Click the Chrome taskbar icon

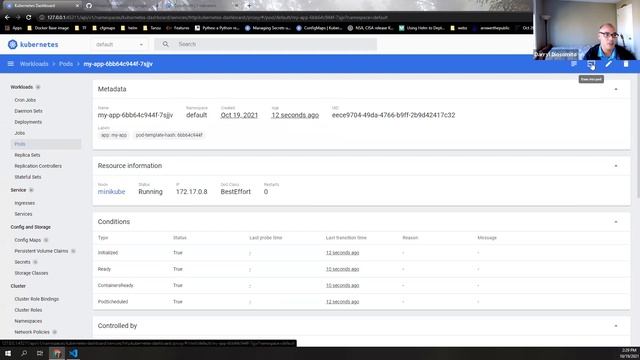tap(57, 353)
